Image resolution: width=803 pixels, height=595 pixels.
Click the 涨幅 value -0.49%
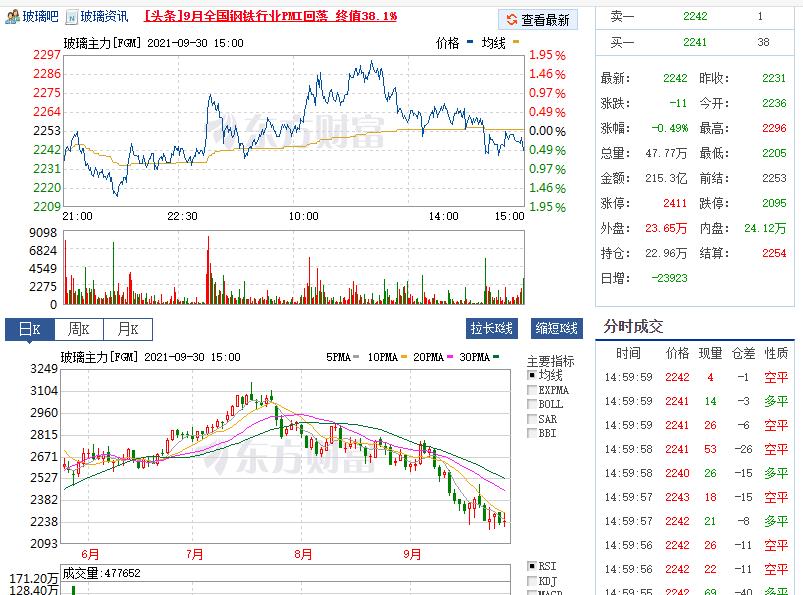click(x=670, y=128)
